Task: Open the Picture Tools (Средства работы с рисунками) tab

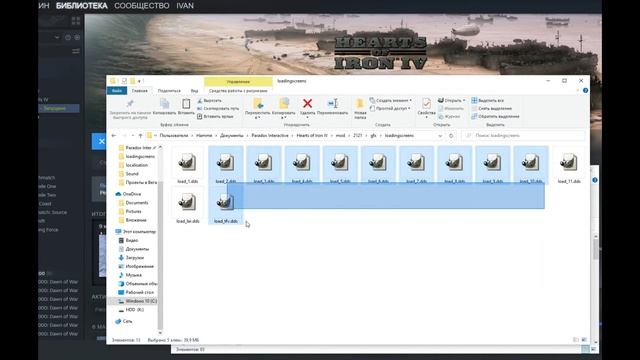Action: tap(238, 91)
